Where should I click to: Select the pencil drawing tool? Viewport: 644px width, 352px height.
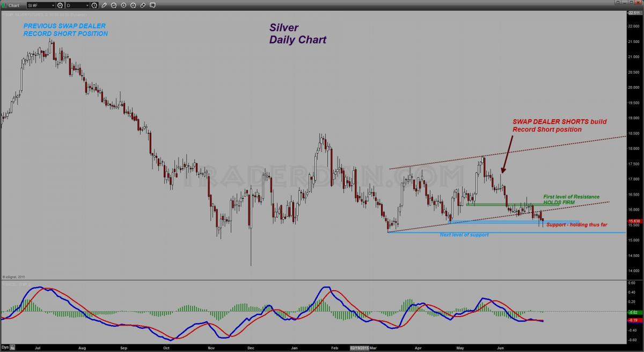[104, 5]
